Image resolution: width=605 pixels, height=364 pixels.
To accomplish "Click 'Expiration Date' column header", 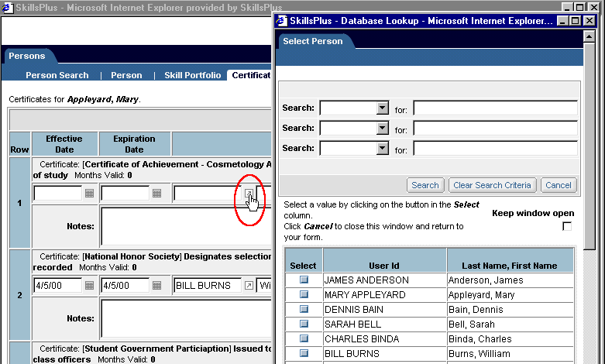I will coord(134,144).
